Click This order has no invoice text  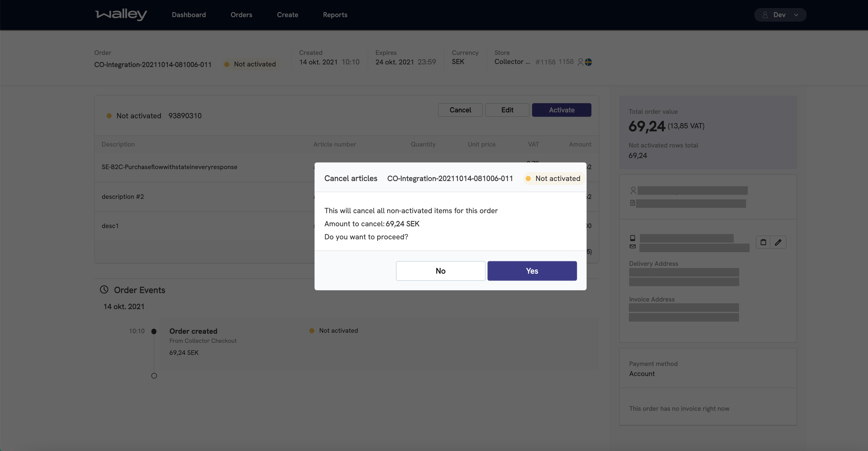click(x=679, y=408)
